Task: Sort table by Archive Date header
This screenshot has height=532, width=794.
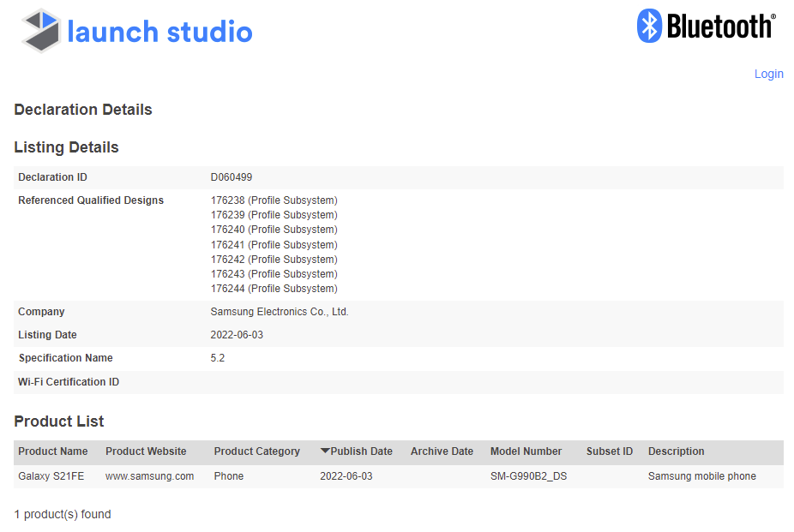Action: [442, 451]
